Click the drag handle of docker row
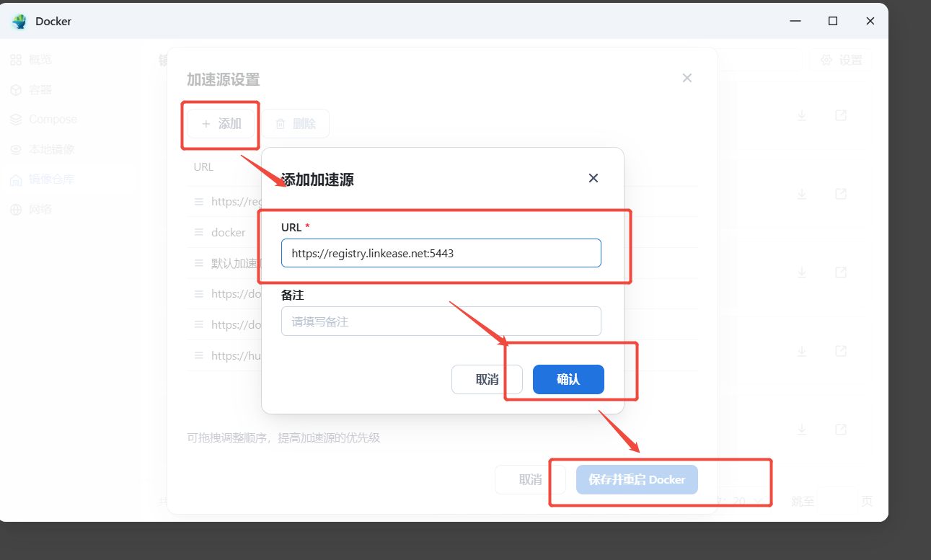This screenshot has height=560, width=931. click(x=199, y=233)
